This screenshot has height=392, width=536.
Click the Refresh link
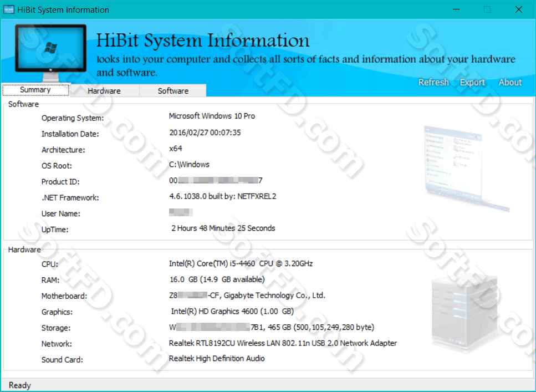click(433, 83)
